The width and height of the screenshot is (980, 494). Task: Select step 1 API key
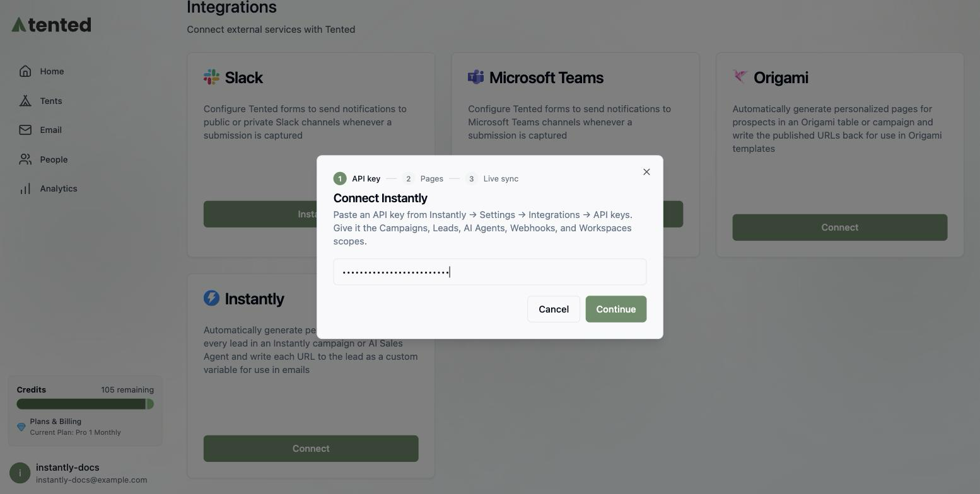357,178
